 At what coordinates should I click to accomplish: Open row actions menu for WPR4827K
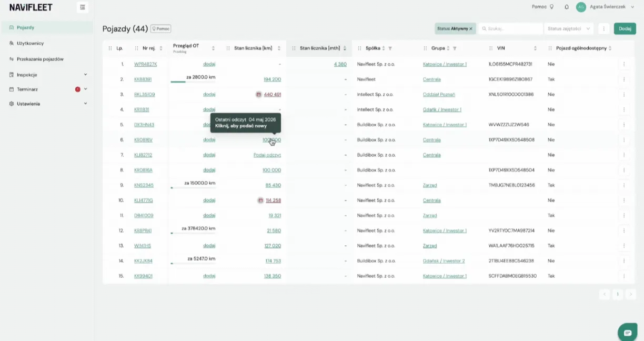click(624, 64)
